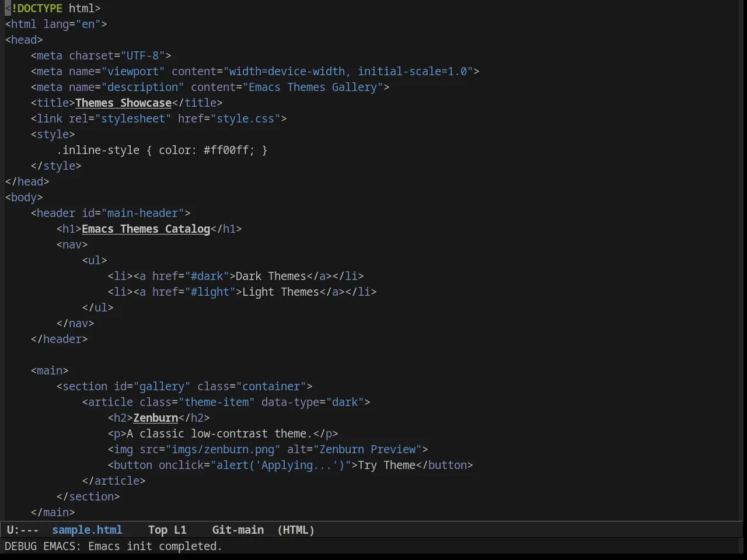Screen dimensions: 747x560
Task: Click the opening <nav> tag
Action: [x=72, y=244]
